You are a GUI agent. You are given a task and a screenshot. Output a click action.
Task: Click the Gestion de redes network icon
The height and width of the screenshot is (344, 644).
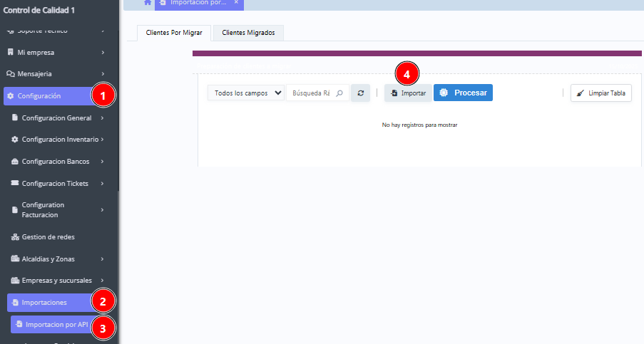[x=15, y=236]
